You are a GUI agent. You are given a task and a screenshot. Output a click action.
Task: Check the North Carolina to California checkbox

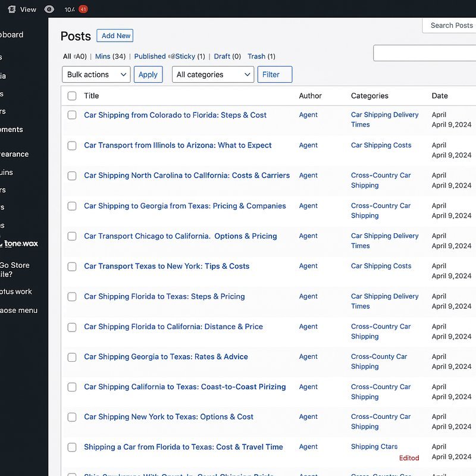point(72,176)
